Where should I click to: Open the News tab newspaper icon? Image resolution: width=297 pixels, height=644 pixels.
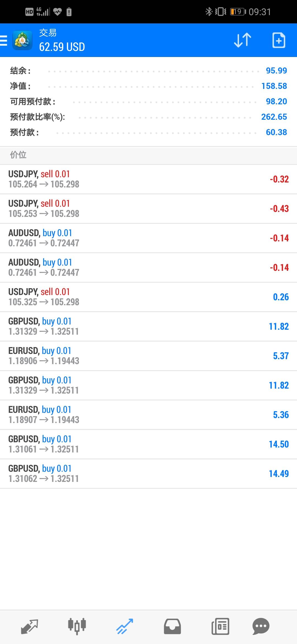tap(220, 626)
